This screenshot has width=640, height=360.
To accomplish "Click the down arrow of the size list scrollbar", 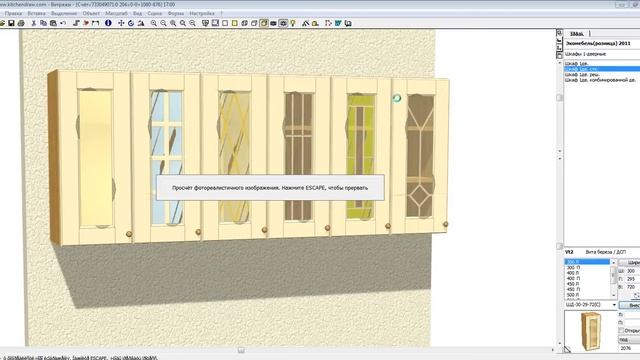I will click(x=613, y=295).
